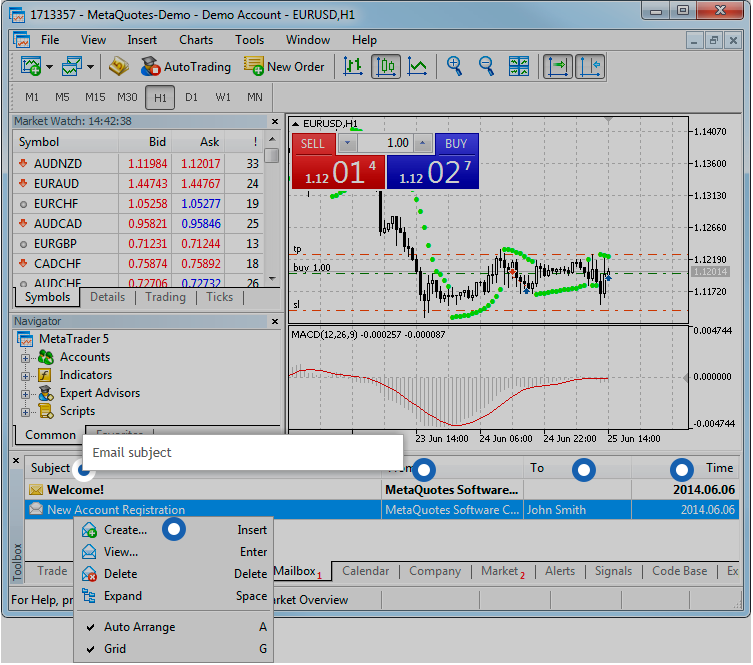Toggle the Auto Arrange checkmark option
Image resolution: width=753 pixels, height=665 pixels.
pyautogui.click(x=173, y=627)
